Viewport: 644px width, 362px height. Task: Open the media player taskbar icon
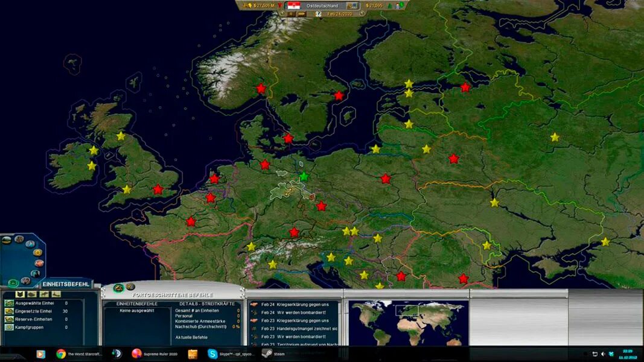40,354
